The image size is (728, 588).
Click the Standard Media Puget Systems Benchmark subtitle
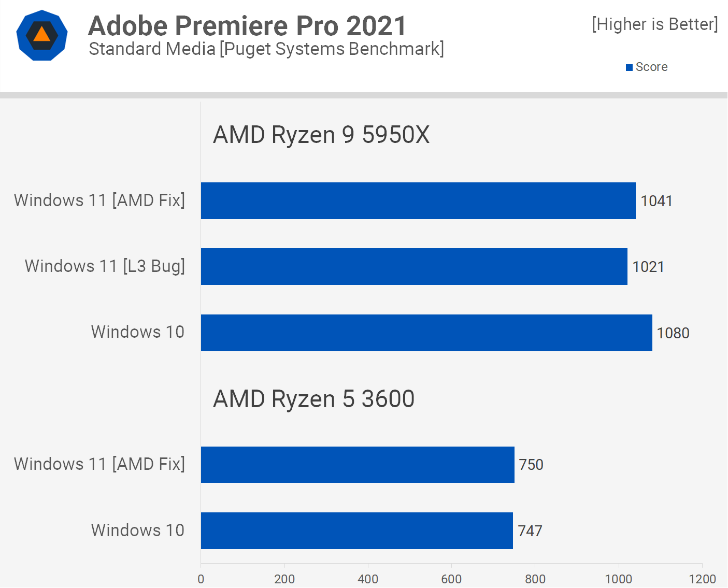coord(266,49)
